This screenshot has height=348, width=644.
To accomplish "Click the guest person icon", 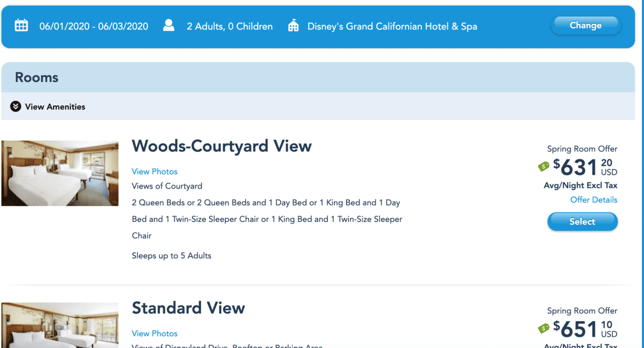I will point(169,25).
